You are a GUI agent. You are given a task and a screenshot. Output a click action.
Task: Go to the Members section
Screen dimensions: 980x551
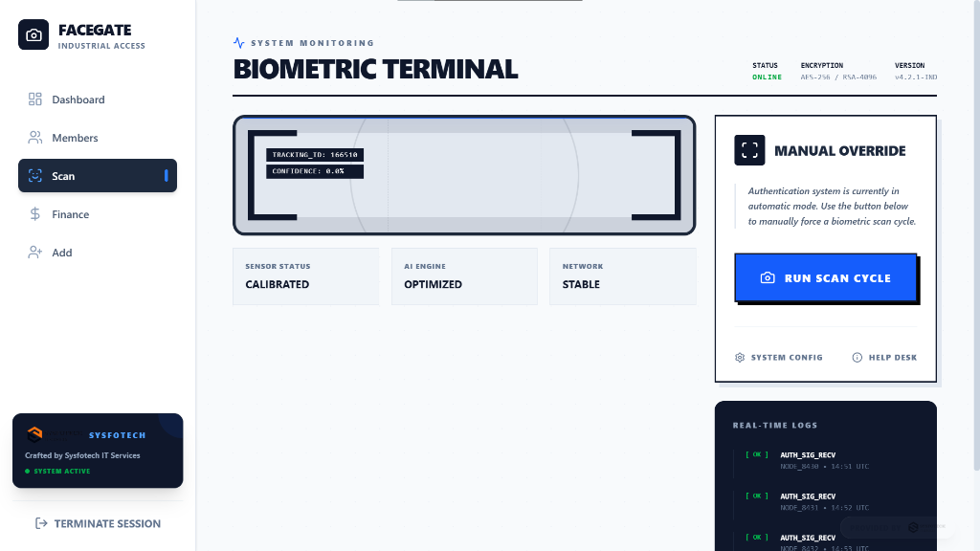pos(98,138)
